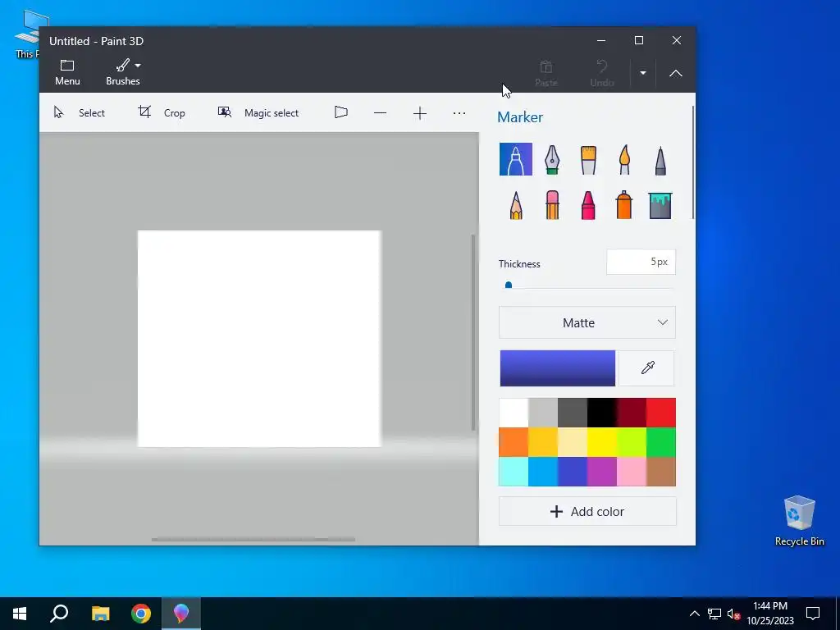Pick the lime color swatch
Screen dimensions: 840x630
point(631,442)
